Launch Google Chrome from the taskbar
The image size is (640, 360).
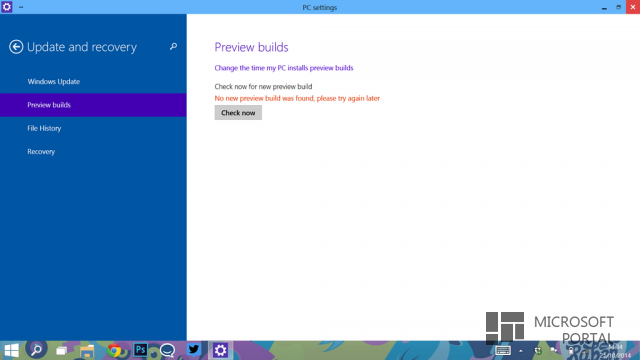click(x=114, y=350)
